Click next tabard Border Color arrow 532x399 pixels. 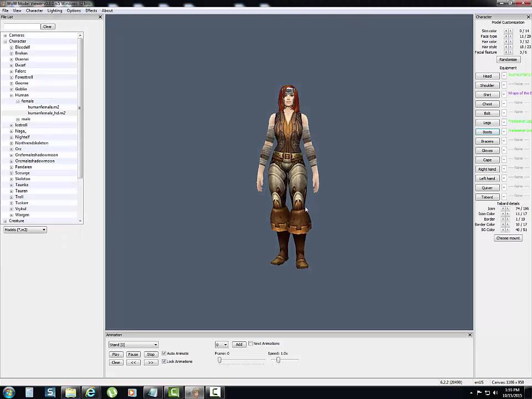[x=508, y=224]
